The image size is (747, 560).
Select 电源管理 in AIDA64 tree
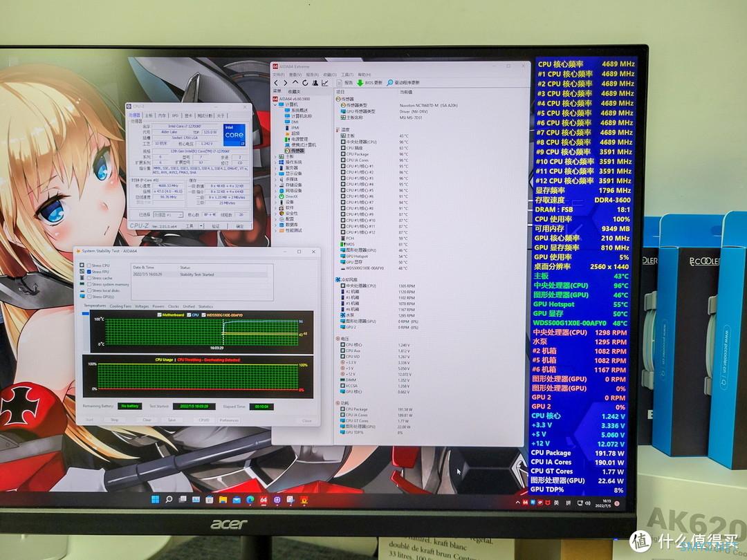pyautogui.click(x=296, y=139)
